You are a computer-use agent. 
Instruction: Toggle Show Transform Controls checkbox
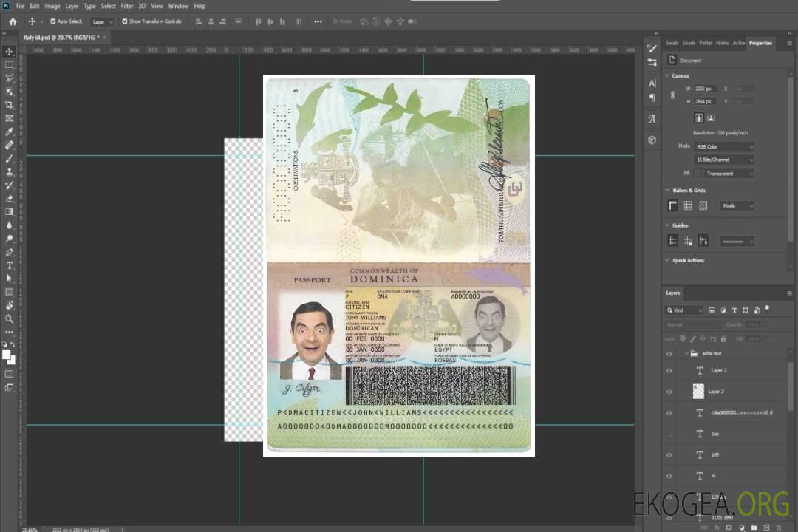click(x=125, y=21)
